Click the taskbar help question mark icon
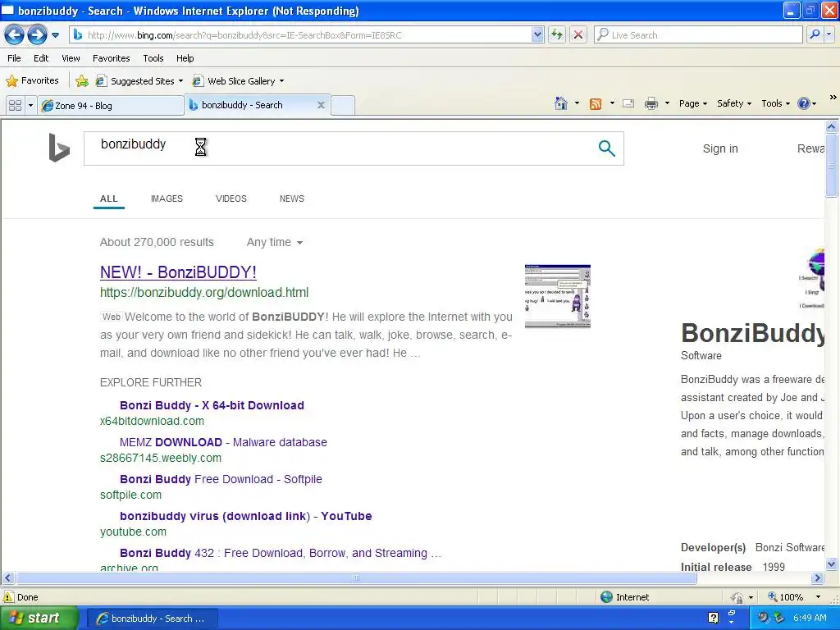This screenshot has height=630, width=840. point(713,619)
